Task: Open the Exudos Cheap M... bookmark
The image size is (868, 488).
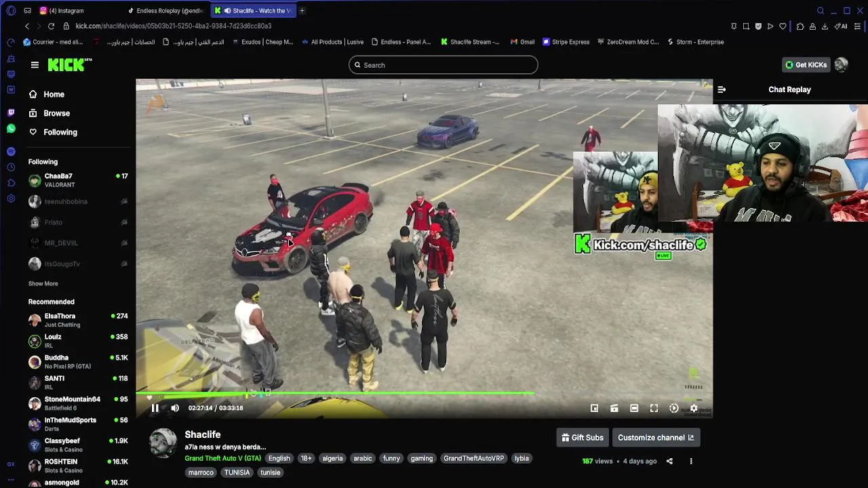Action: point(262,42)
